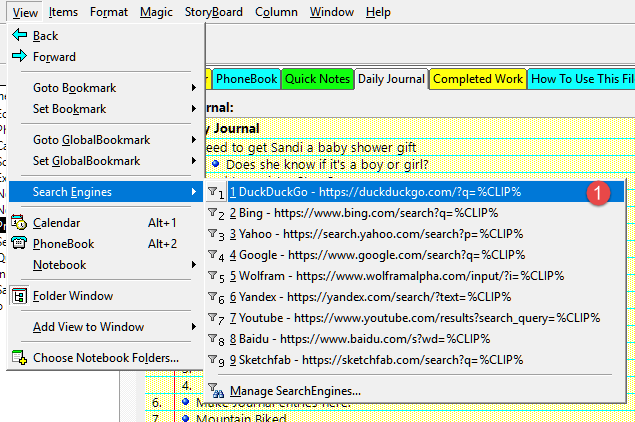The width and height of the screenshot is (635, 422).
Task: Expand the Set Bookmark submenu arrow
Action: point(194,109)
